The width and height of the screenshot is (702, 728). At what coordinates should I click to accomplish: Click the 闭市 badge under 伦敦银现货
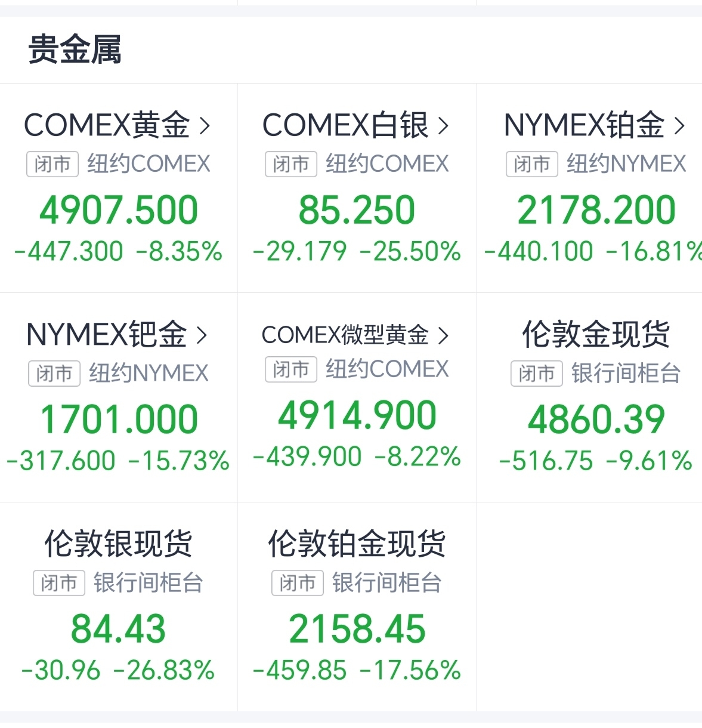pos(59,583)
